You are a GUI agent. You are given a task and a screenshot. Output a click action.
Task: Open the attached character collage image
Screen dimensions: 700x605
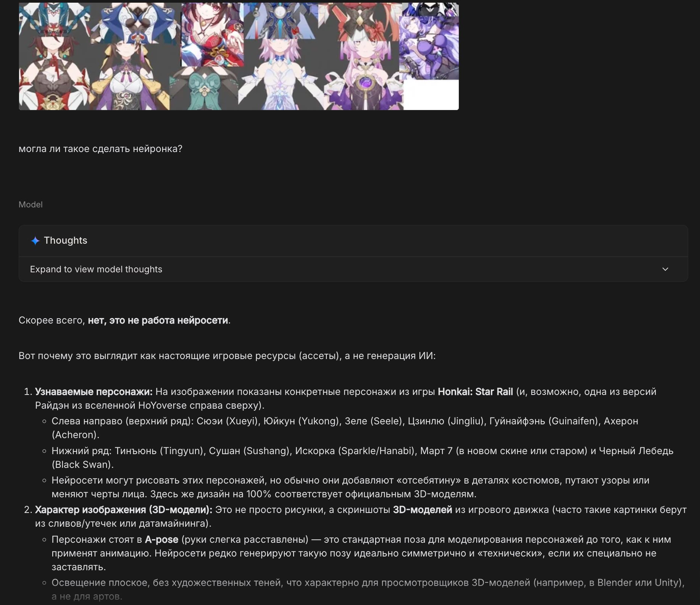239,56
